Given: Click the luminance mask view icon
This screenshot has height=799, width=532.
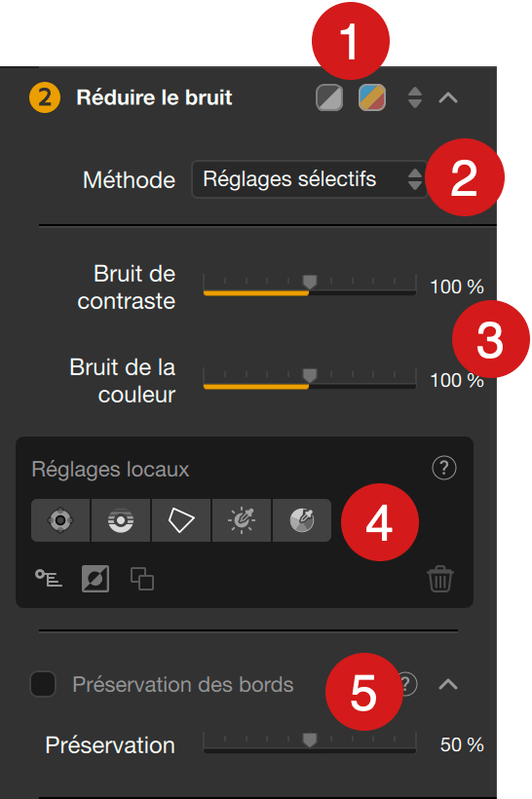Looking at the screenshot, I should [x=329, y=97].
